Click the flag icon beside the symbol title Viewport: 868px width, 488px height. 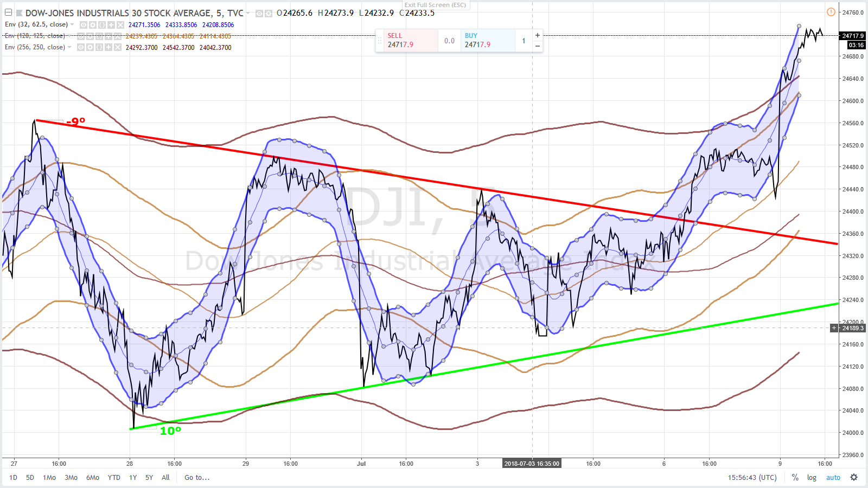click(20, 13)
